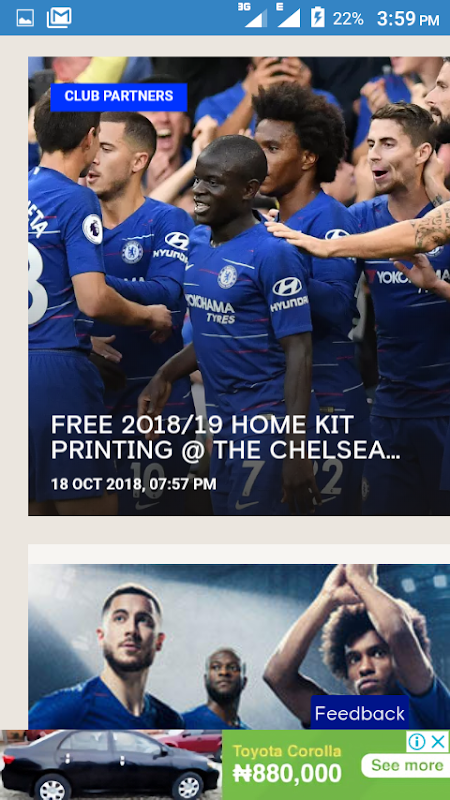Open the Chelsea players celebration article image
Viewport: 450px width, 800px height.
tap(239, 286)
